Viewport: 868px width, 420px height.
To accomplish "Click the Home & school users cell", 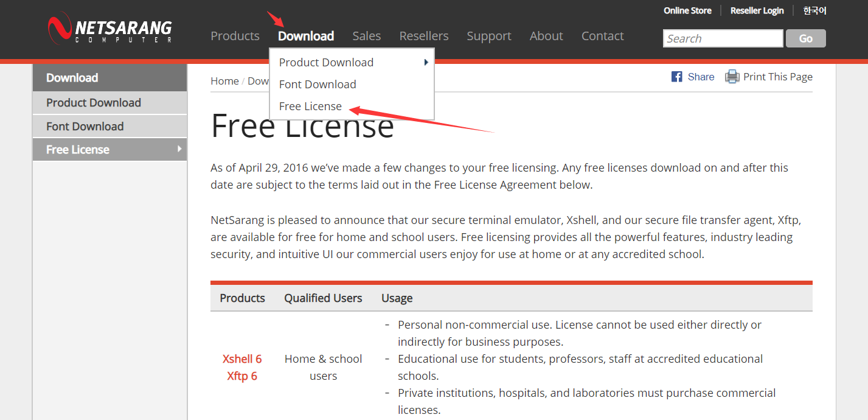I will [x=323, y=367].
